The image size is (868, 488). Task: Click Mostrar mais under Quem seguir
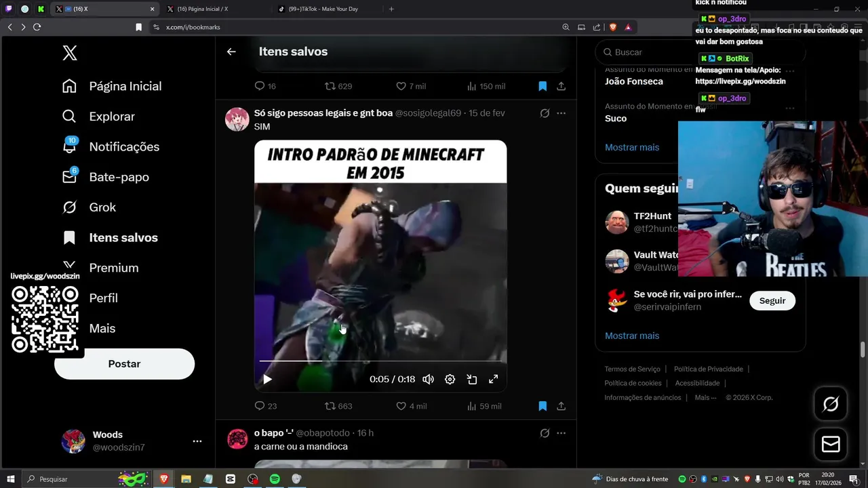(x=632, y=335)
